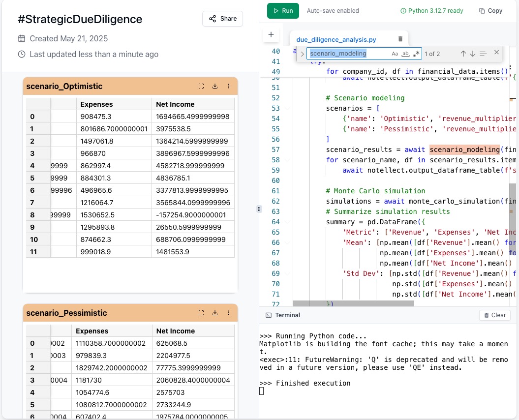This screenshot has height=420, width=519.
Task: Click the '# Scenario modeling' comment line
Action: (365, 98)
